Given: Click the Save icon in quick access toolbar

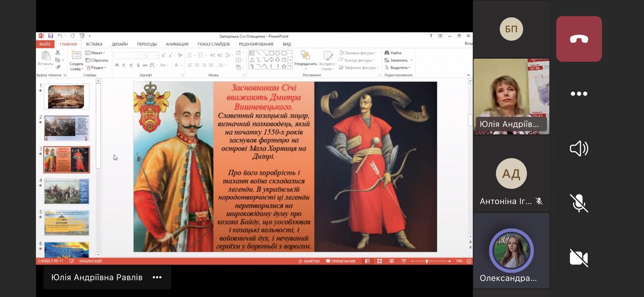Looking at the screenshot, I should pyautogui.click(x=51, y=36).
